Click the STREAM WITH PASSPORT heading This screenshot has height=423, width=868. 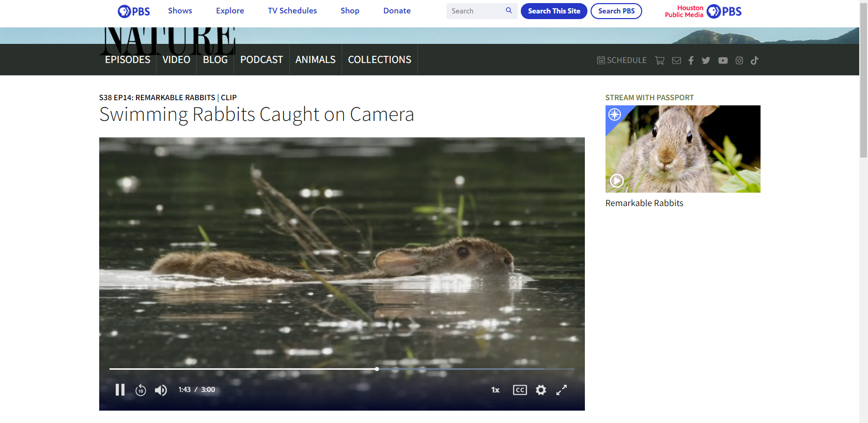pyautogui.click(x=649, y=98)
